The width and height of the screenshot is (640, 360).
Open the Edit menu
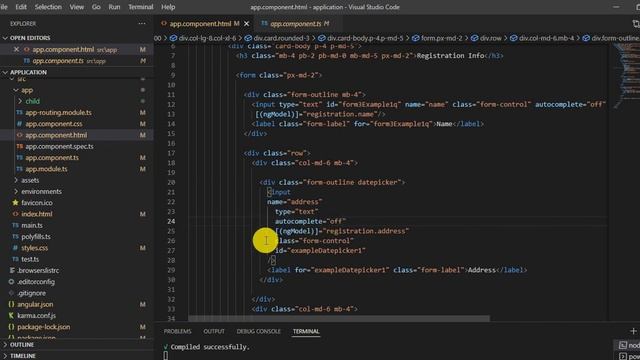point(21,7)
